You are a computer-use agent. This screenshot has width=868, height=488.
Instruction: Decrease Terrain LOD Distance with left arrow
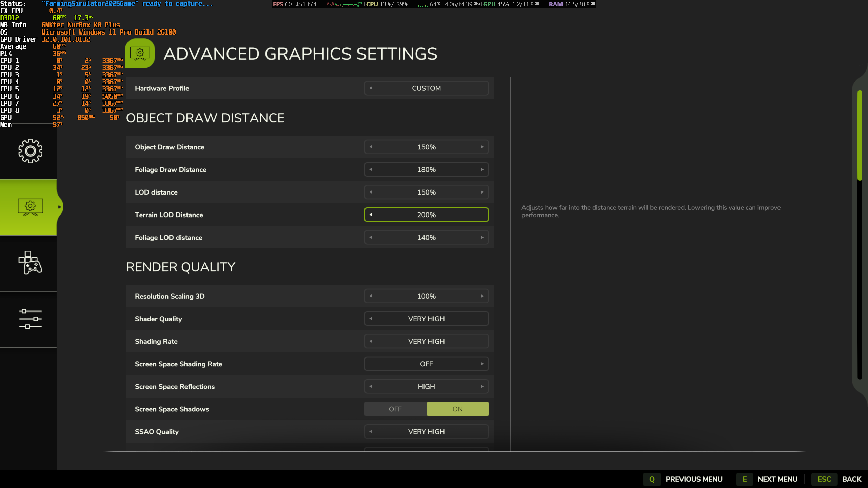371,215
